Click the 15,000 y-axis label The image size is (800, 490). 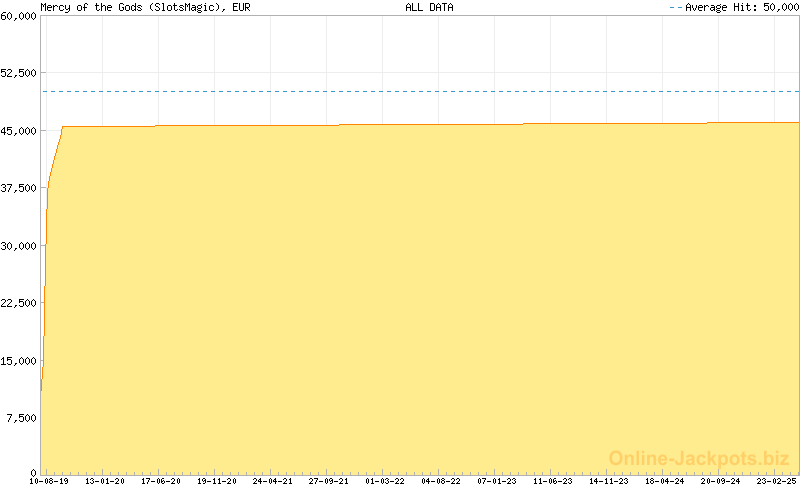[19, 361]
